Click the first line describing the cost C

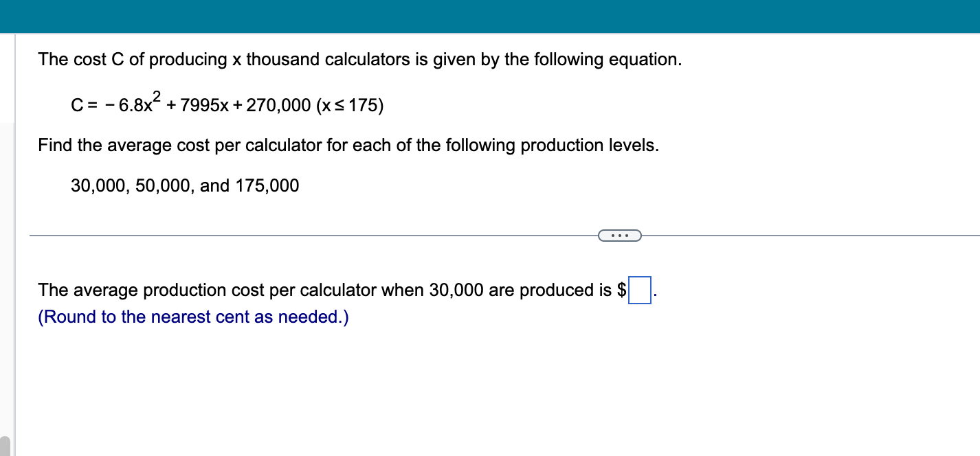[x=358, y=59]
